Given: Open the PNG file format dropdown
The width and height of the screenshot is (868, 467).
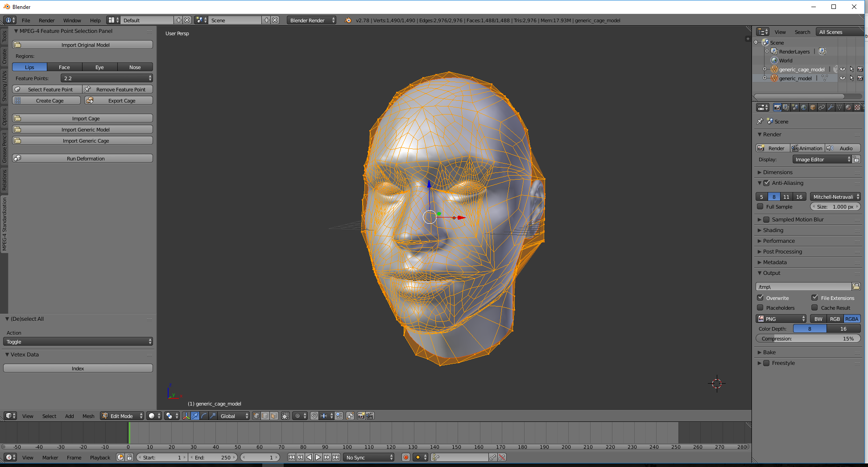Looking at the screenshot, I should (781, 319).
